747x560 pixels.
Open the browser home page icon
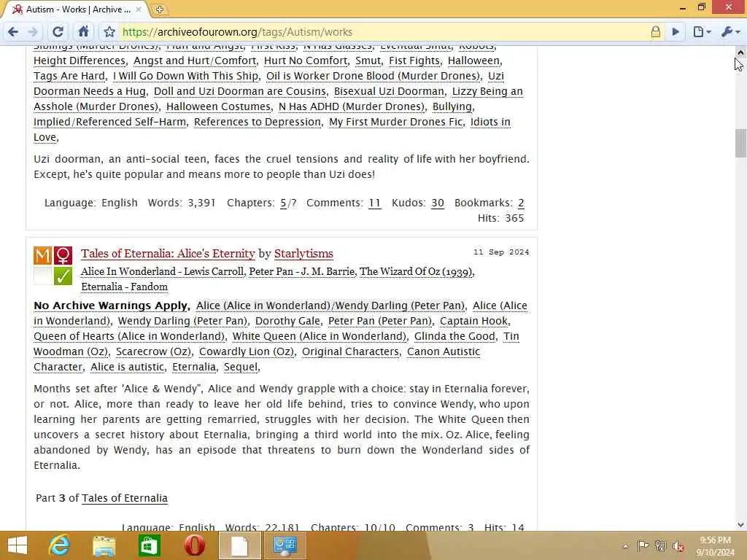click(x=83, y=31)
